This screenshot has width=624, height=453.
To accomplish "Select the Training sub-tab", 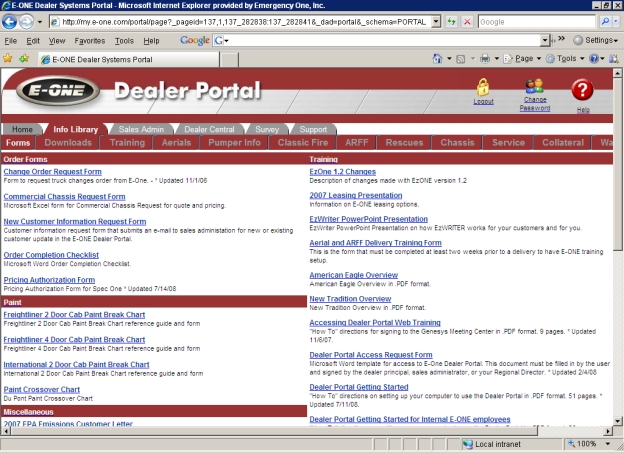I will (127, 143).
